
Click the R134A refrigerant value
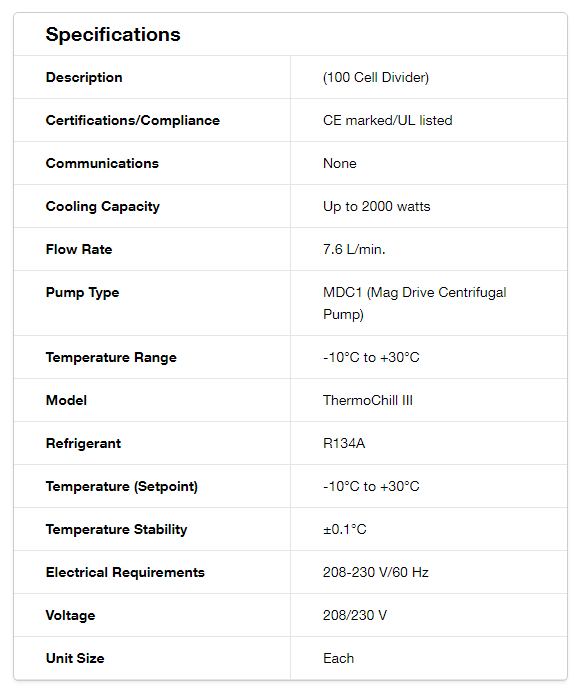(x=344, y=443)
